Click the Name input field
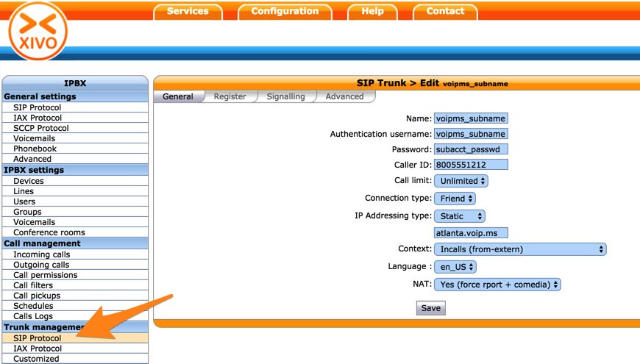The width and height of the screenshot is (640, 364). [x=471, y=118]
